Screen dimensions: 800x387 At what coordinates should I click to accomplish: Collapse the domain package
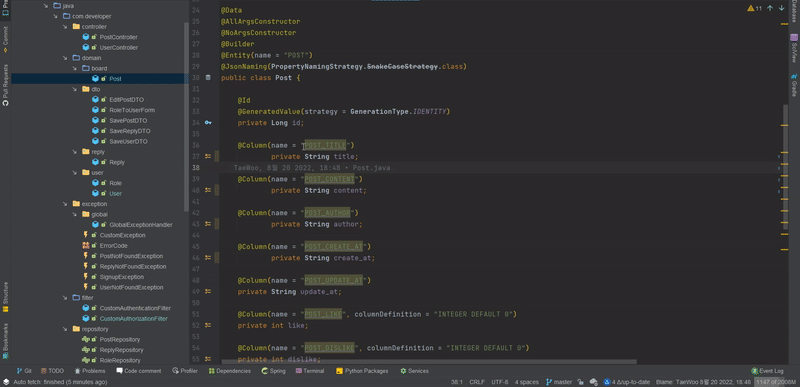tap(65, 58)
